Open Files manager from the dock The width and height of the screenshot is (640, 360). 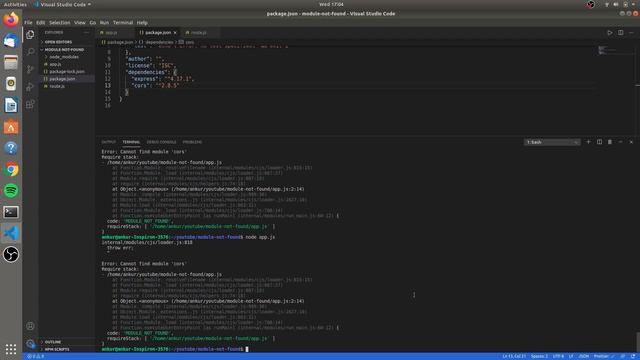coord(11,62)
